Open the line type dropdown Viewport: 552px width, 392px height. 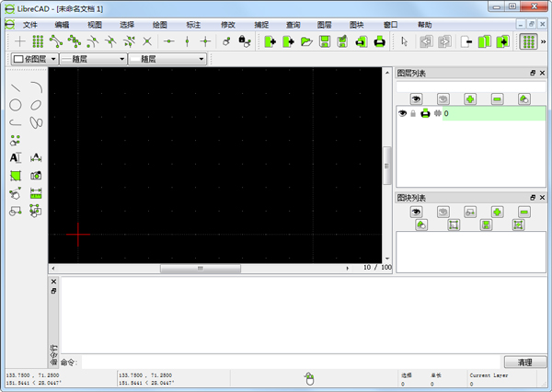click(x=167, y=59)
